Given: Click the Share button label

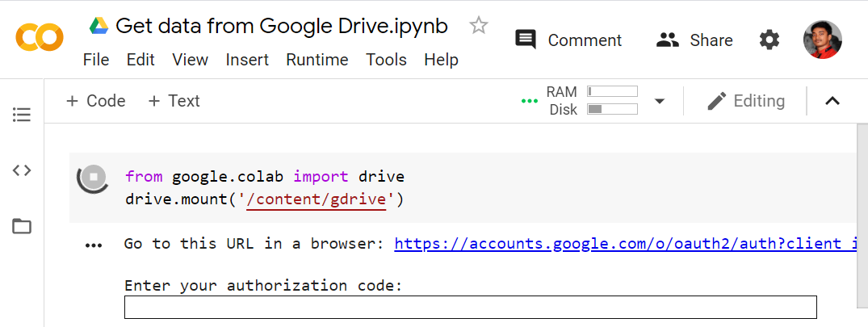Looking at the screenshot, I should (711, 40).
